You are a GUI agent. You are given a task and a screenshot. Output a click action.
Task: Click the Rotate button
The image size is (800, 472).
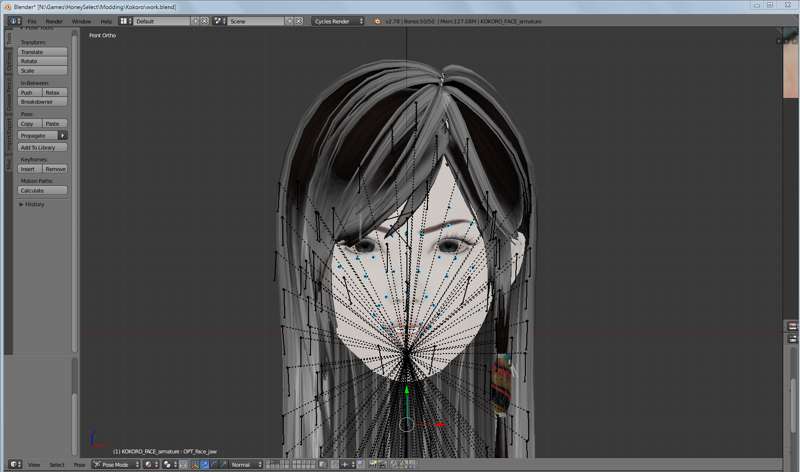click(42, 61)
